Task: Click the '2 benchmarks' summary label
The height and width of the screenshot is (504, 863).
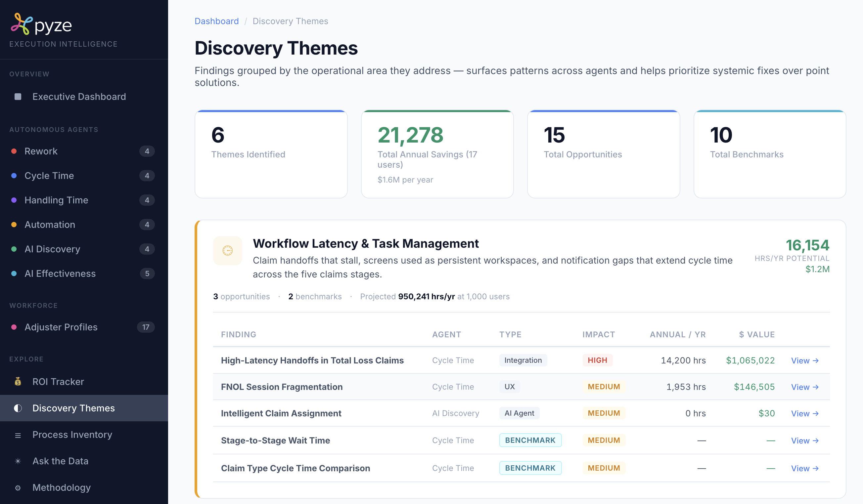Action: tap(315, 296)
